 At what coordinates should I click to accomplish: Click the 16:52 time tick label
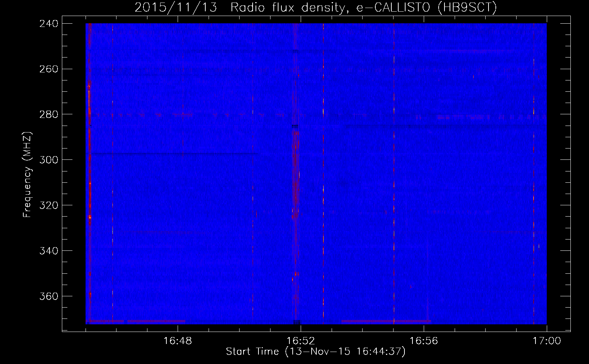click(x=301, y=341)
